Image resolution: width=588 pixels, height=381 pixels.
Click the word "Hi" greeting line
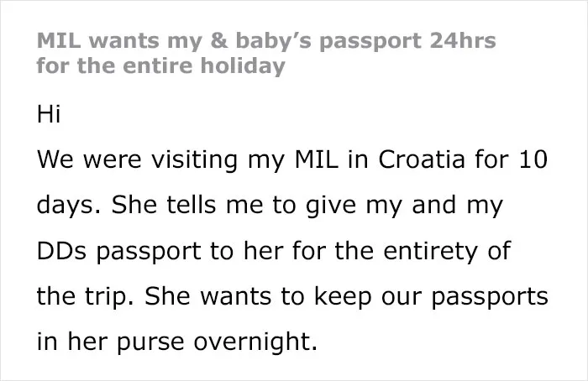click(49, 113)
